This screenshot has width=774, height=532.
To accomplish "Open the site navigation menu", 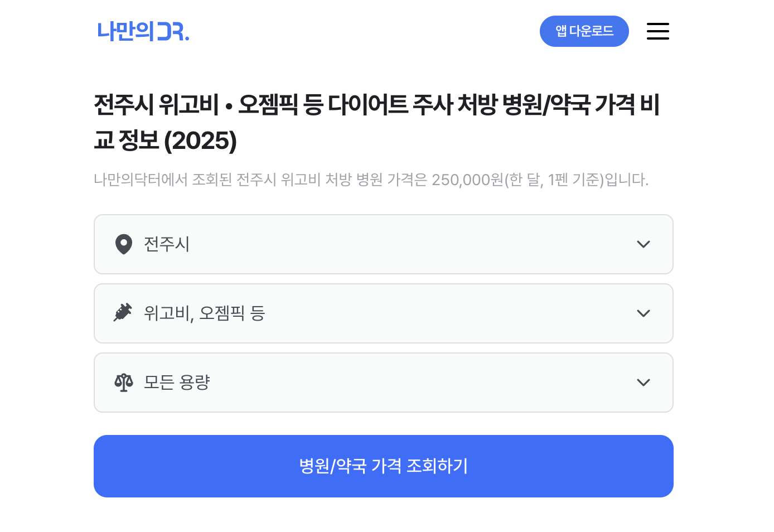I will pos(658,31).
